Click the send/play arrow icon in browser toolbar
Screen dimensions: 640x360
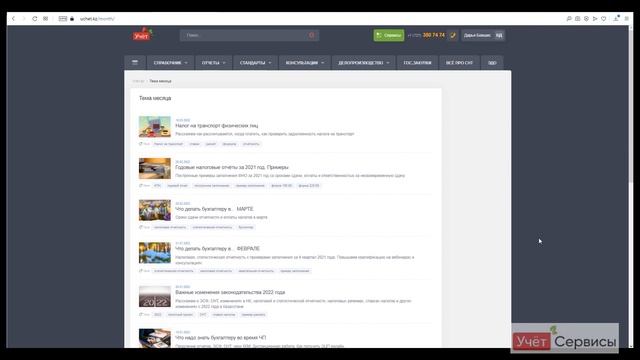tap(595, 19)
